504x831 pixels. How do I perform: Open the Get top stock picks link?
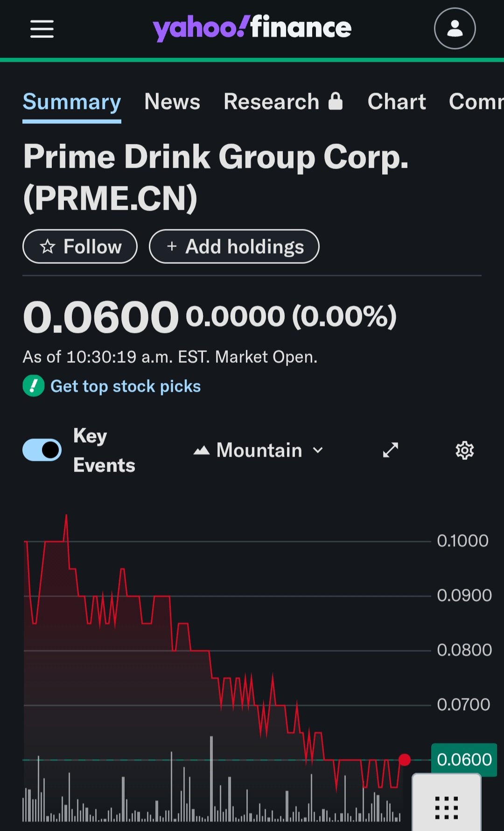click(x=126, y=386)
